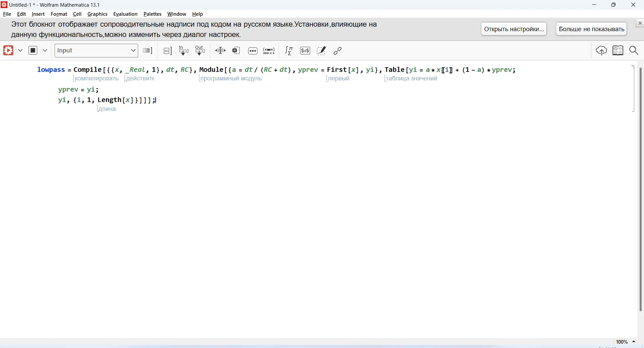Click the publish to cloud icon
This screenshot has width=644, height=348.
pos(601,51)
